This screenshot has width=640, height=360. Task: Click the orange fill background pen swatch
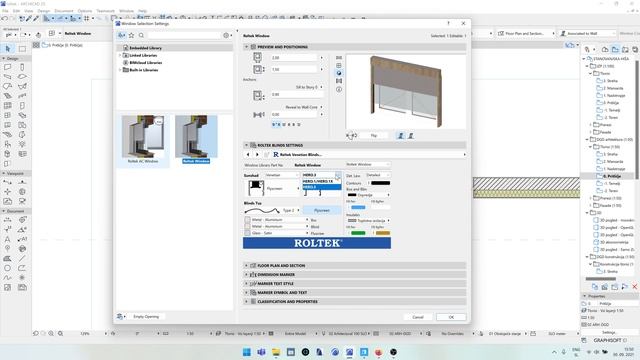point(383,233)
